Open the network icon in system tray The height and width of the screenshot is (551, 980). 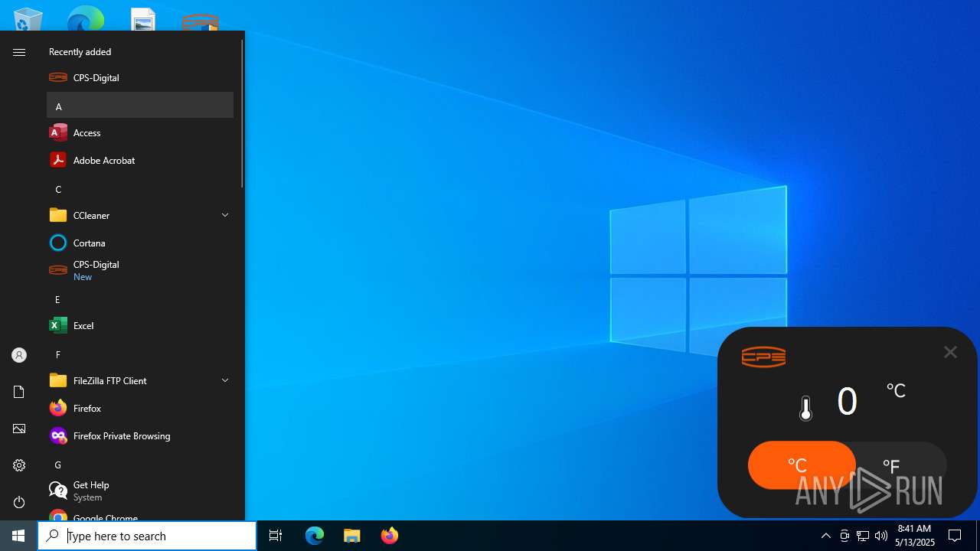863,536
